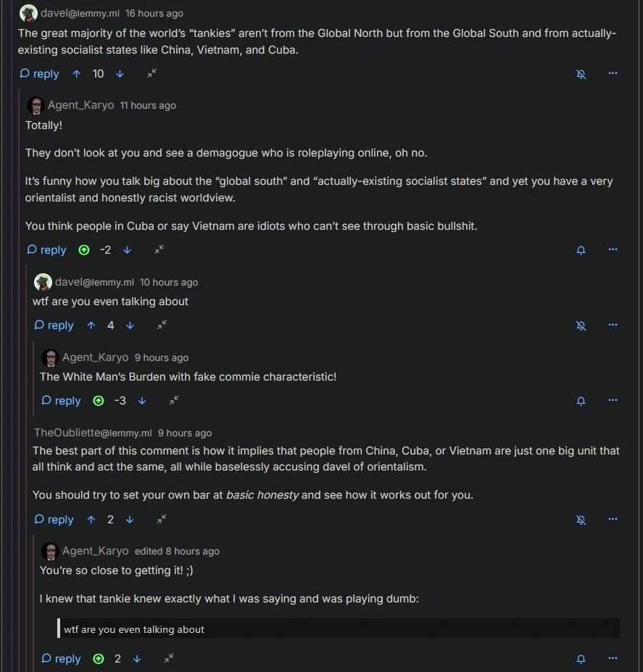Collapse davel's top-level comment thread
This screenshot has height=672, width=643.
pyautogui.click(x=152, y=74)
